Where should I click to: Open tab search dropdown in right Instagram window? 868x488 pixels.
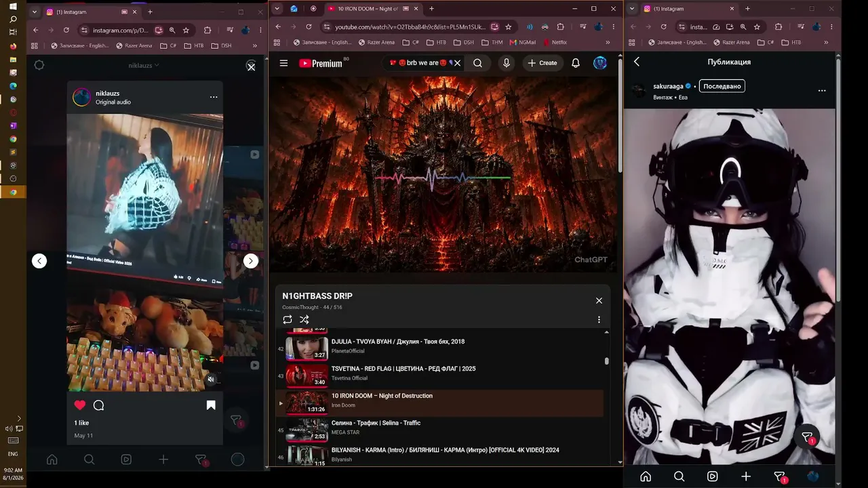coord(631,9)
